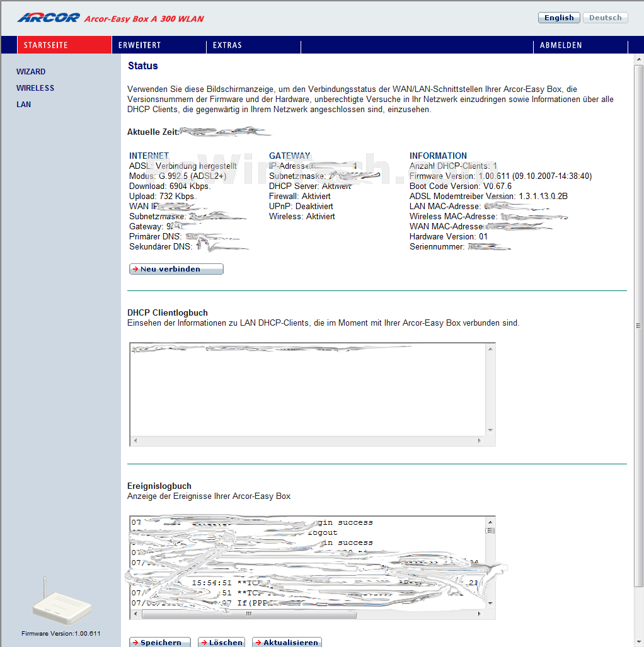Click 'Upload: 732 Kbps' value
The height and width of the screenshot is (647, 644).
click(x=162, y=197)
